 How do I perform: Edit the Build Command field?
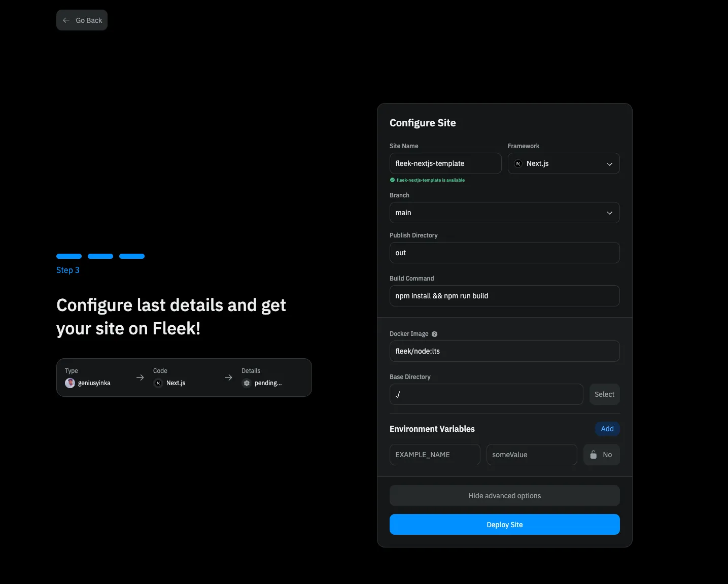(504, 296)
